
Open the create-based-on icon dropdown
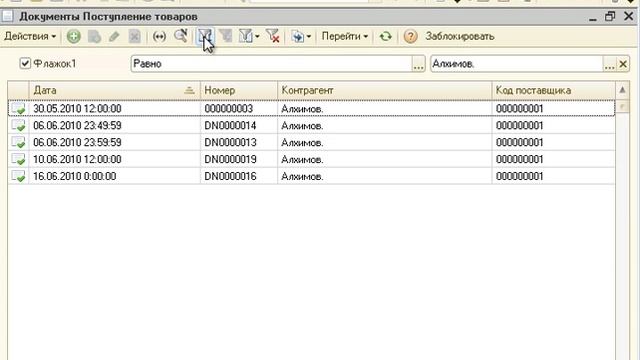[301, 37]
